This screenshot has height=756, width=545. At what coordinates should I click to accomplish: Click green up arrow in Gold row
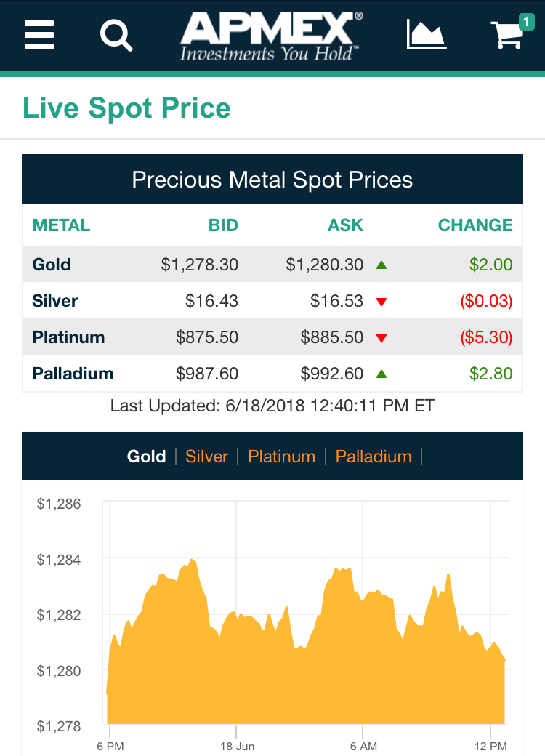(381, 265)
